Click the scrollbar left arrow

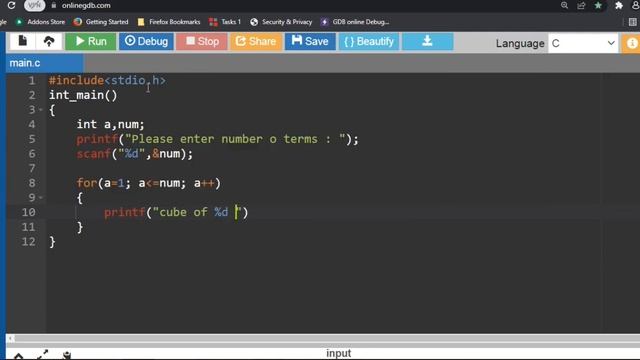point(11,338)
